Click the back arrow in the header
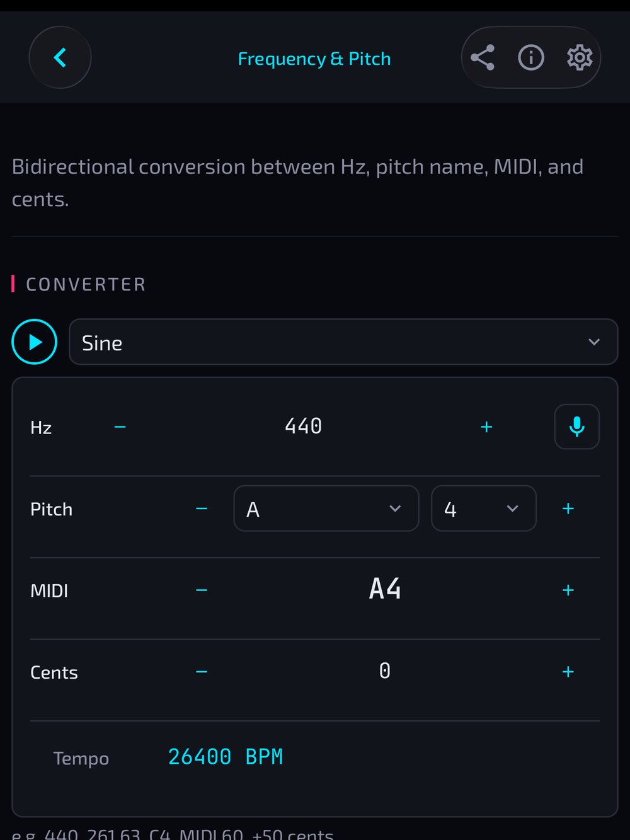The image size is (630, 840). click(x=60, y=57)
